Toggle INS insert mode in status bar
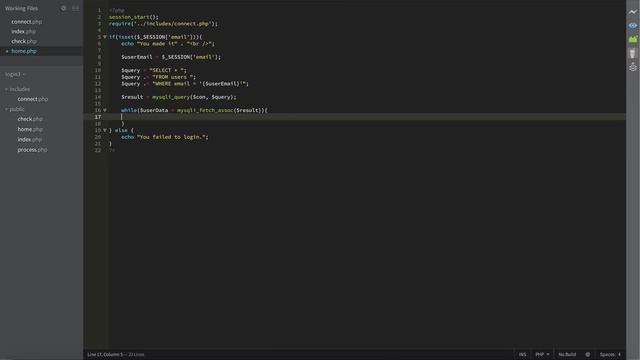The height and width of the screenshot is (360, 640). point(522,354)
